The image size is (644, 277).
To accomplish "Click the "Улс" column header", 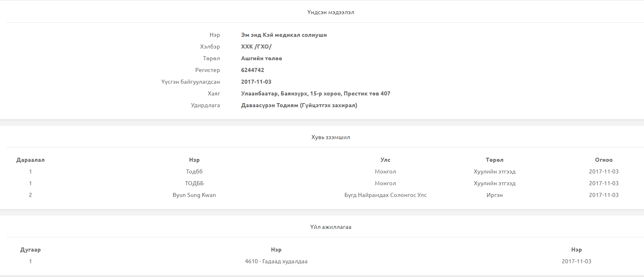I will tap(385, 160).
